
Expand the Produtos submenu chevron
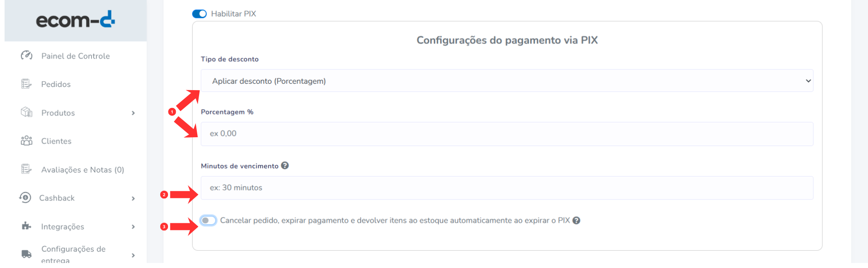[133, 113]
